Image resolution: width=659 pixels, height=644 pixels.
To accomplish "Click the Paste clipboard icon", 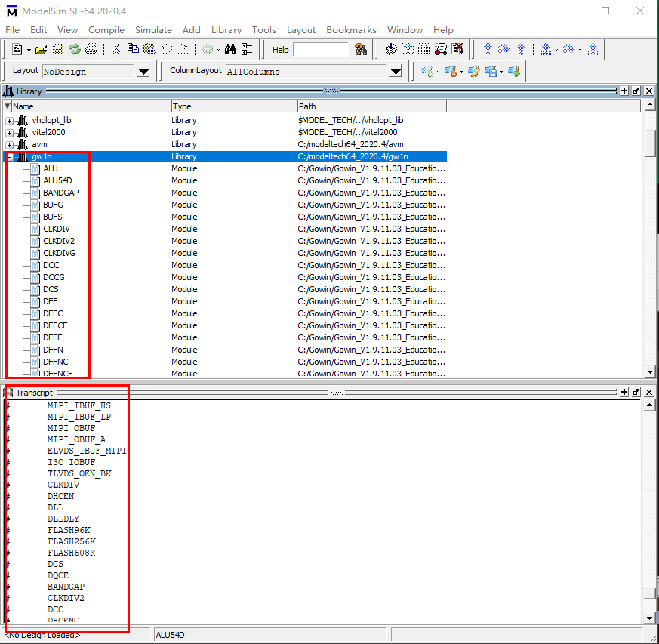I will click(149, 50).
